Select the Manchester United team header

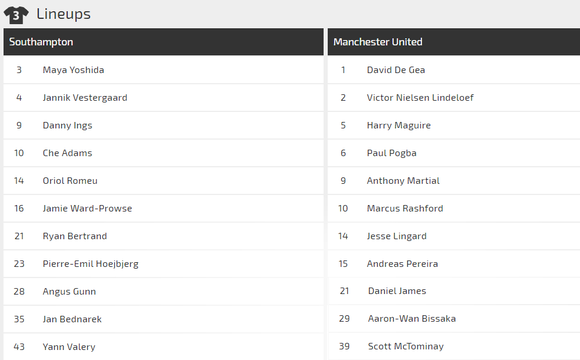click(x=454, y=42)
